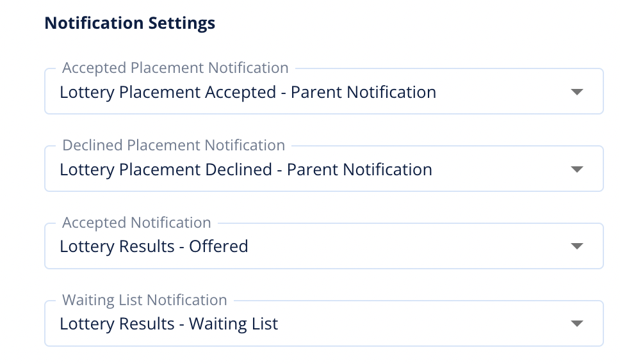Open the 'Lottery Placement Accepted - Parent Notification' selection
Viewport: 620px width, 364px height.
tap(247, 92)
